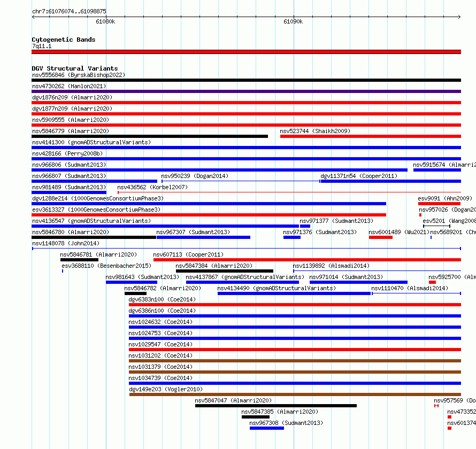Click red bar under nsv6001489 label
The height and width of the screenshot is (449, 476).
(381, 237)
